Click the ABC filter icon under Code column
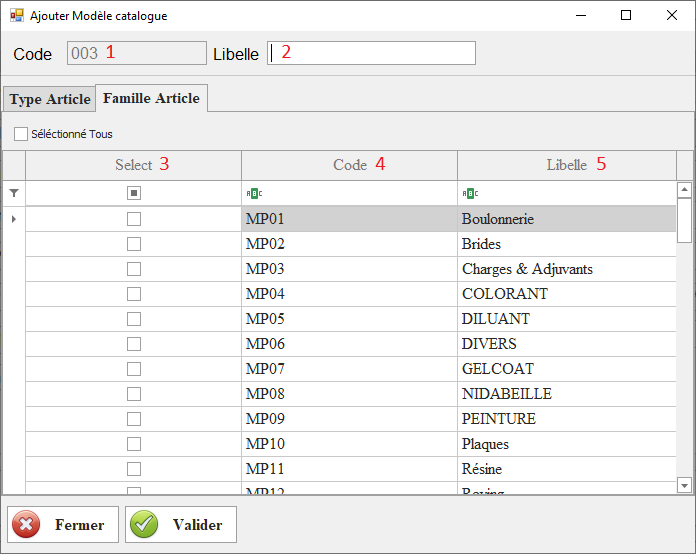697x555 pixels. click(254, 193)
